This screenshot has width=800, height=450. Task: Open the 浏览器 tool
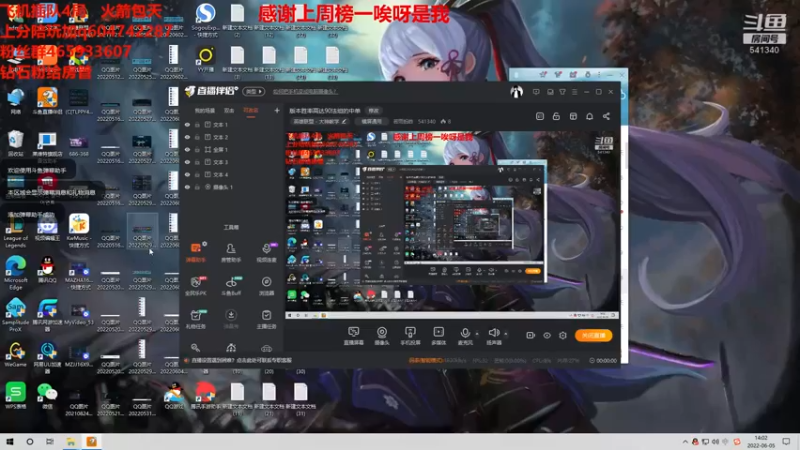coord(266,286)
